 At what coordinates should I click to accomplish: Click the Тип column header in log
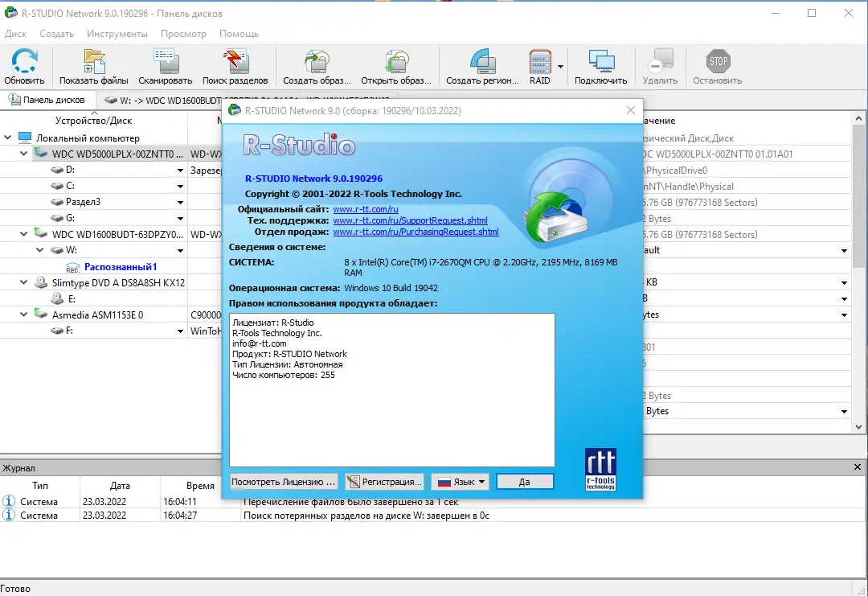[40, 486]
